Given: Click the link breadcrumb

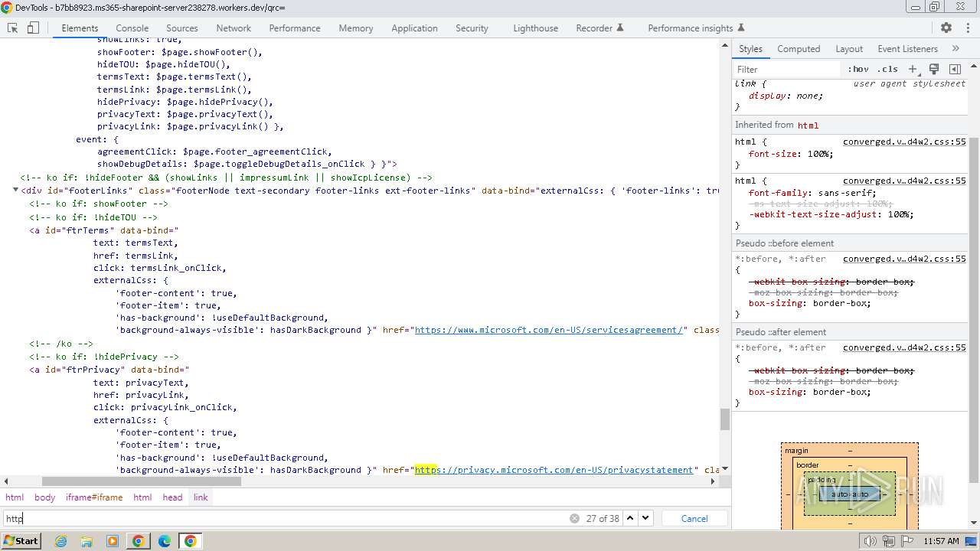Looking at the screenshot, I should coord(201,497).
